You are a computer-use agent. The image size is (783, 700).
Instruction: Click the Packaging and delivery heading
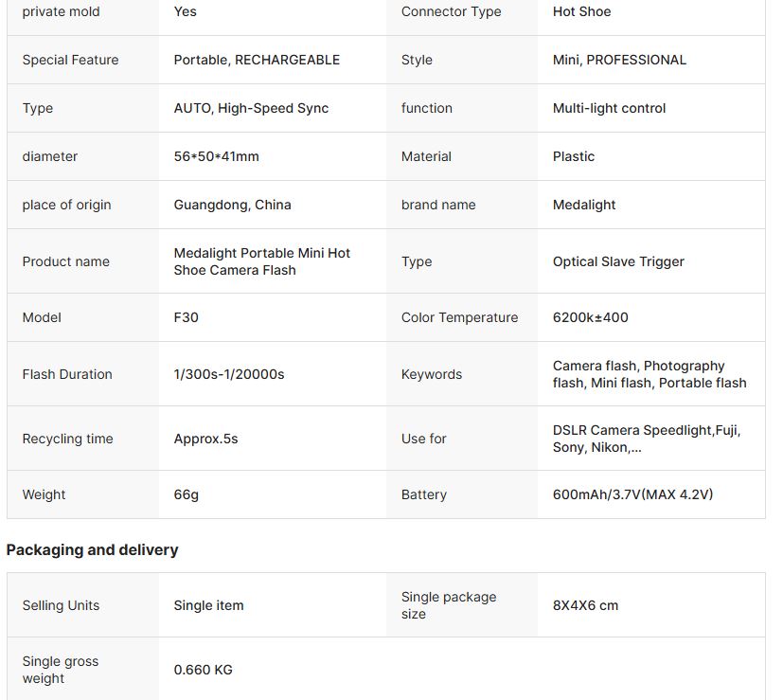pyautogui.click(x=92, y=550)
